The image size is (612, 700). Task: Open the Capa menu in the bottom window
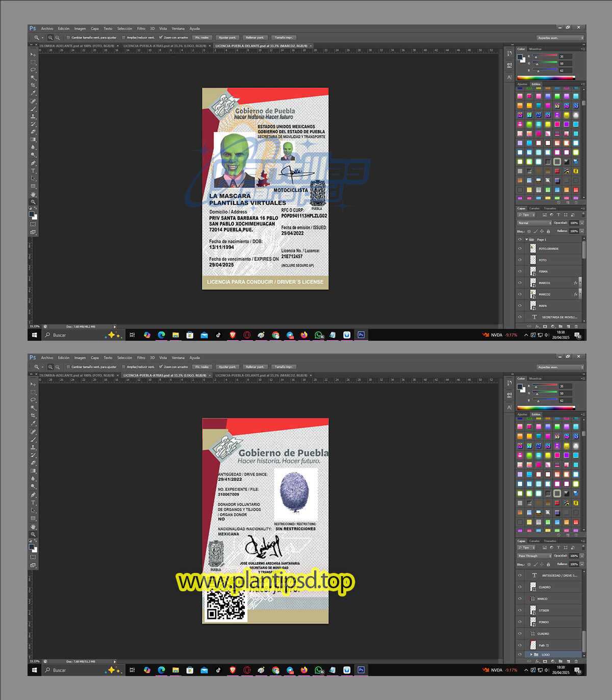(95, 358)
